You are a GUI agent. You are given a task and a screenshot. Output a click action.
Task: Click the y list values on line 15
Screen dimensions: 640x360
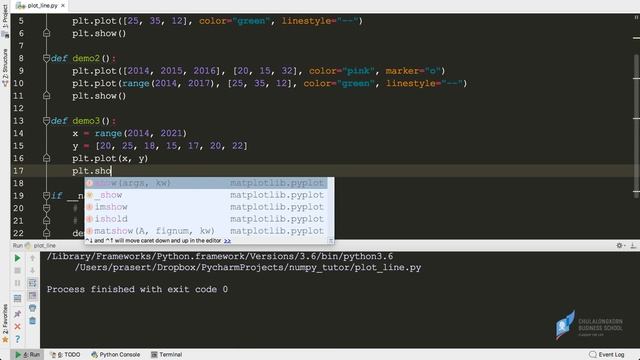point(171,146)
